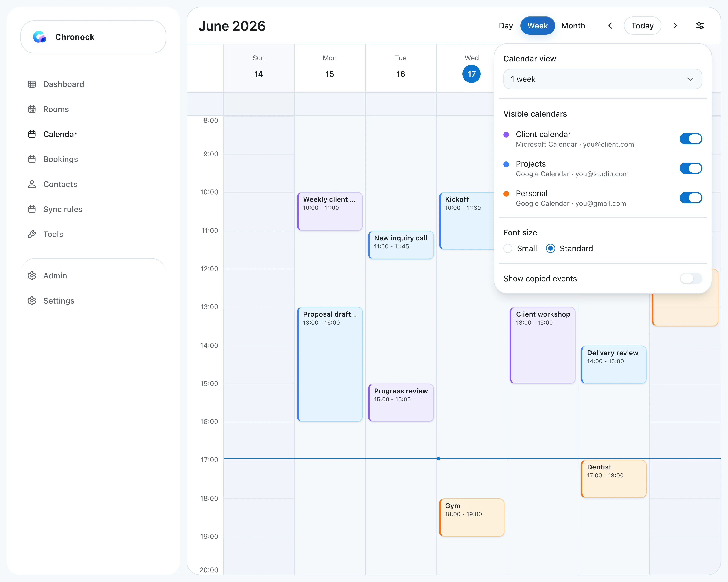Click the Today button
The image size is (728, 582).
tap(642, 26)
